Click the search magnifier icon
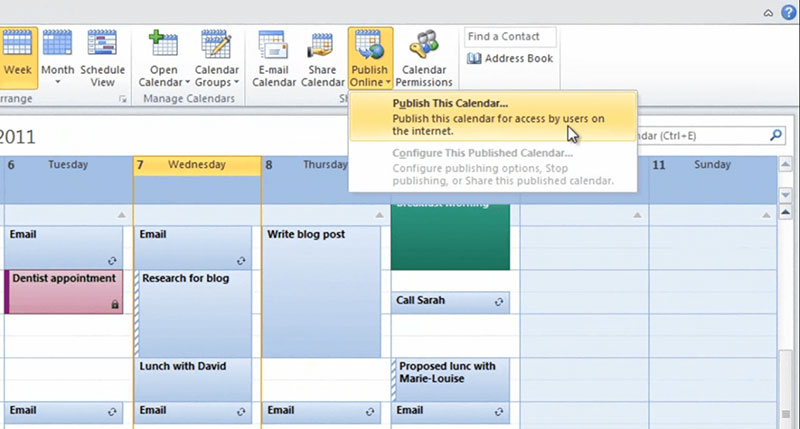 pos(776,135)
